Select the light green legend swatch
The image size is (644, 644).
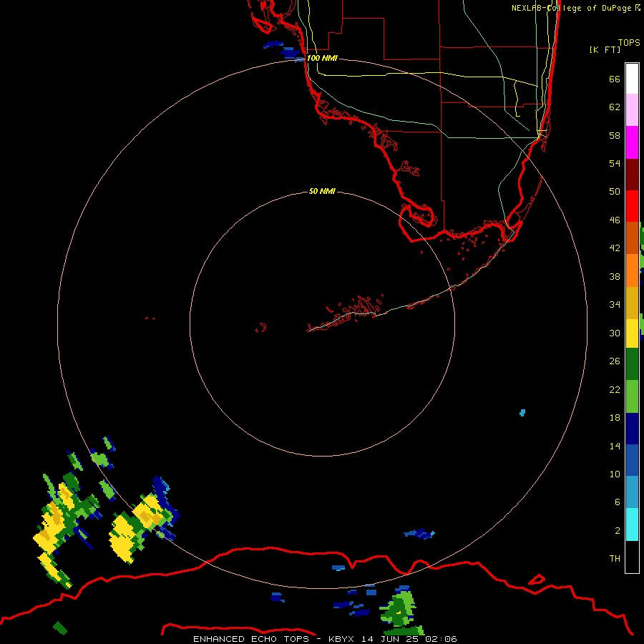[x=632, y=396]
